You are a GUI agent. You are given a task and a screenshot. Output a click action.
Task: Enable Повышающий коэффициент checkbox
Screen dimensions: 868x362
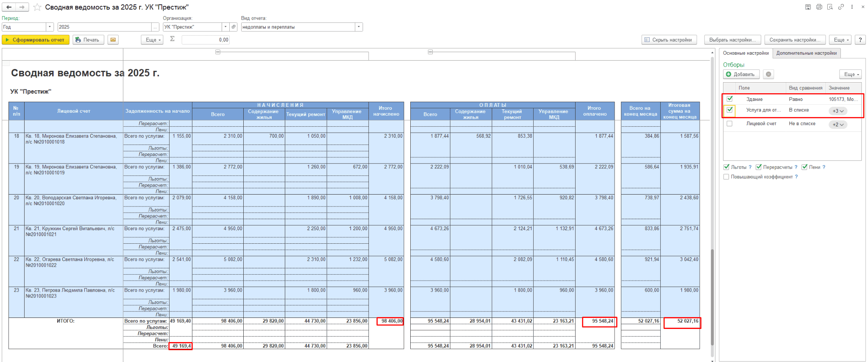pos(726,177)
